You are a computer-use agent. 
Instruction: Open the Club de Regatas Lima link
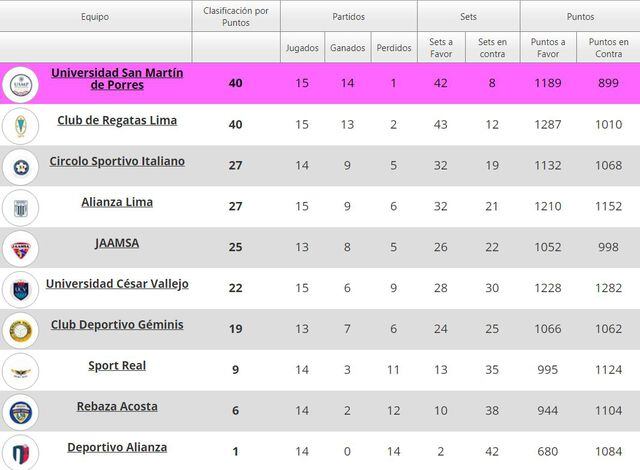117,120
